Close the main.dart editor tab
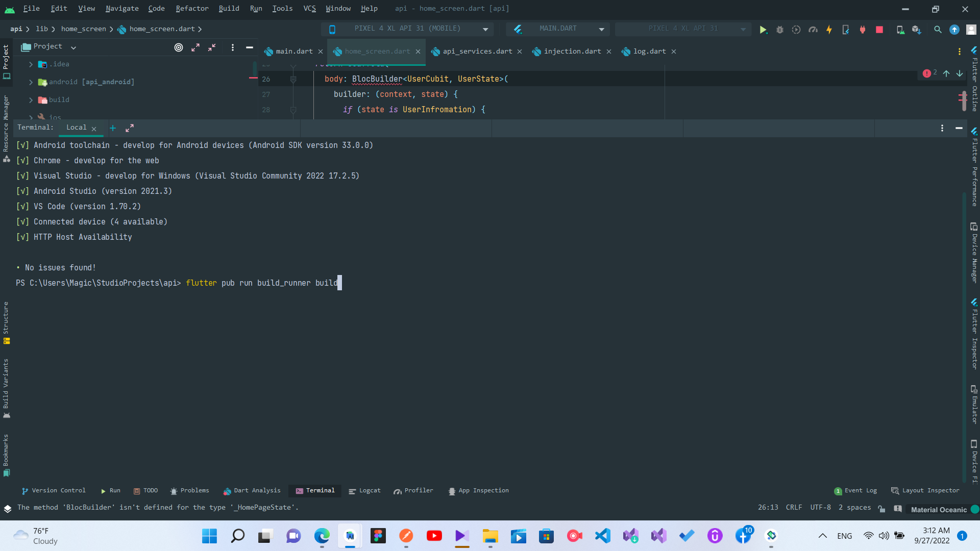Viewport: 980px width, 551px height. click(321, 52)
